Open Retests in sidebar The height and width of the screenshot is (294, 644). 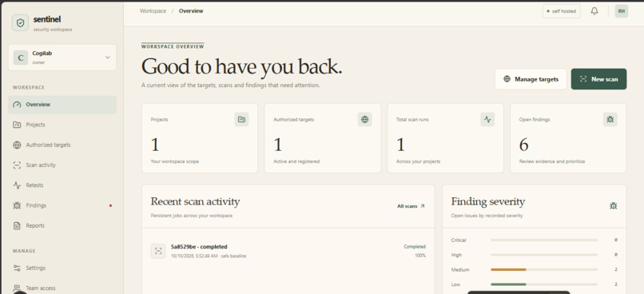pyautogui.click(x=62, y=185)
